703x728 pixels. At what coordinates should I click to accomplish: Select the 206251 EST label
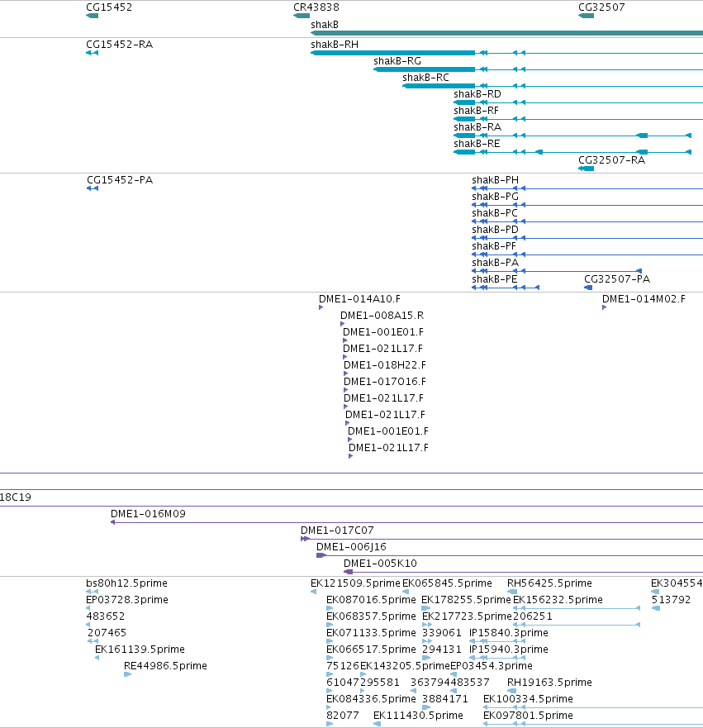[532, 616]
